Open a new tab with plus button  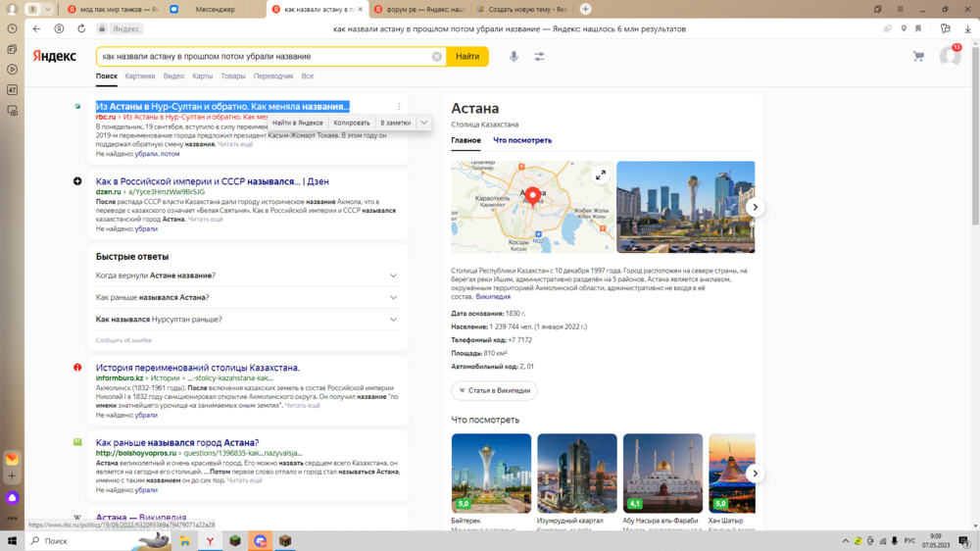(x=586, y=9)
